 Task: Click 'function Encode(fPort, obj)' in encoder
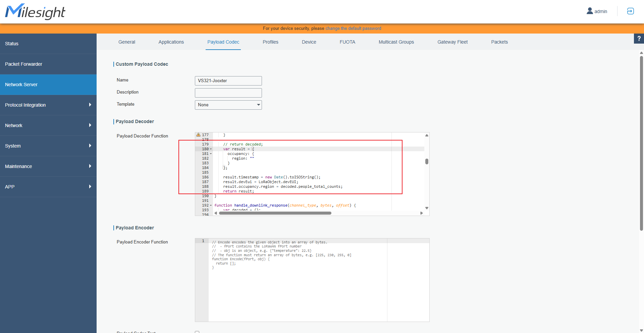[x=241, y=259]
